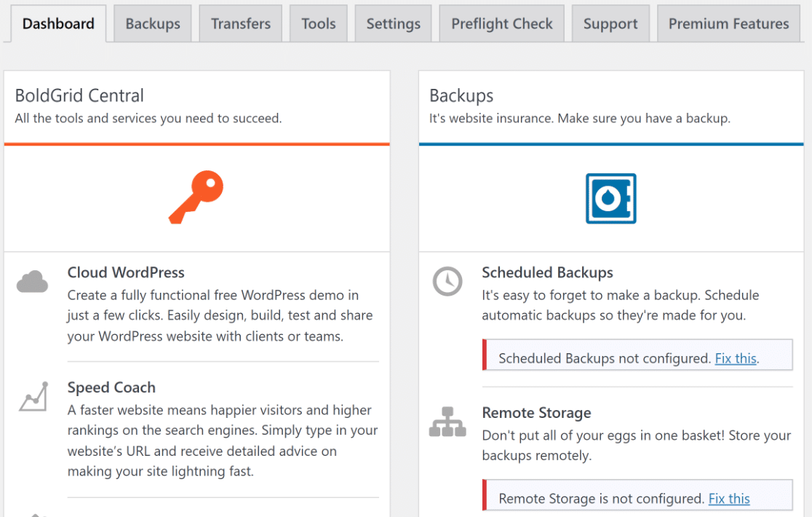This screenshot has width=812, height=517.
Task: Click the orange key icon
Action: click(196, 197)
